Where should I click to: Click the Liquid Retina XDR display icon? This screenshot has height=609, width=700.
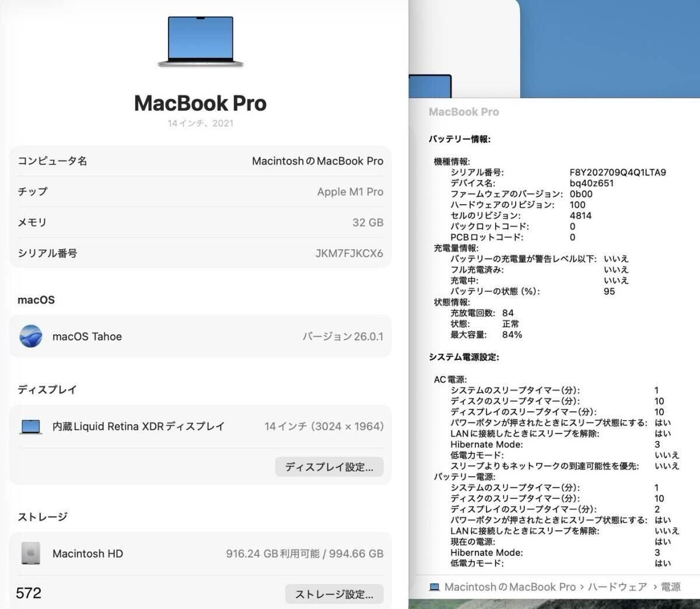point(31,426)
